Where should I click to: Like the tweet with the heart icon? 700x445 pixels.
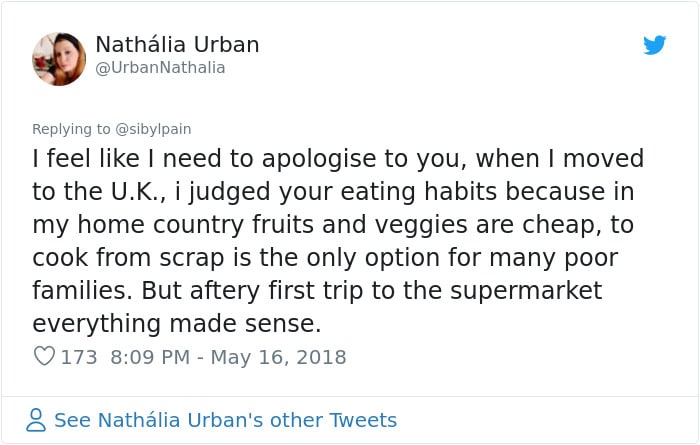(x=44, y=356)
